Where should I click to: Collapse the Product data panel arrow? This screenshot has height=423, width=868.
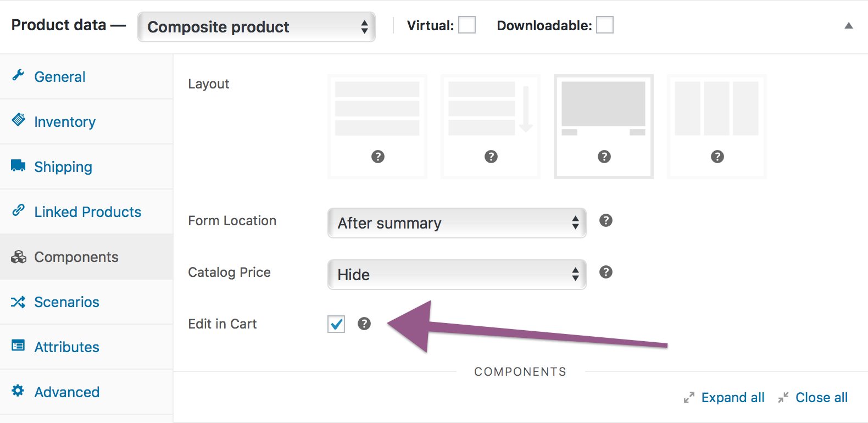848,25
